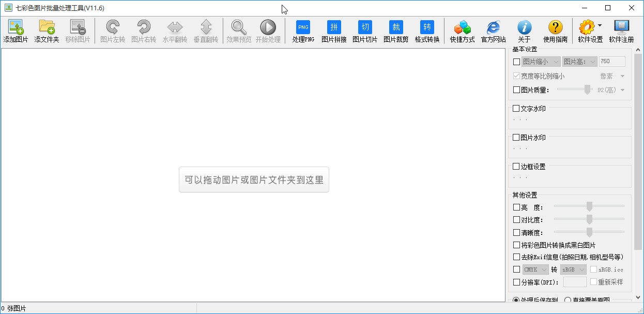Screen dimensions: 644x314
Task: Check 将彩色图片转换成黑白图片
Action: coord(516,245)
